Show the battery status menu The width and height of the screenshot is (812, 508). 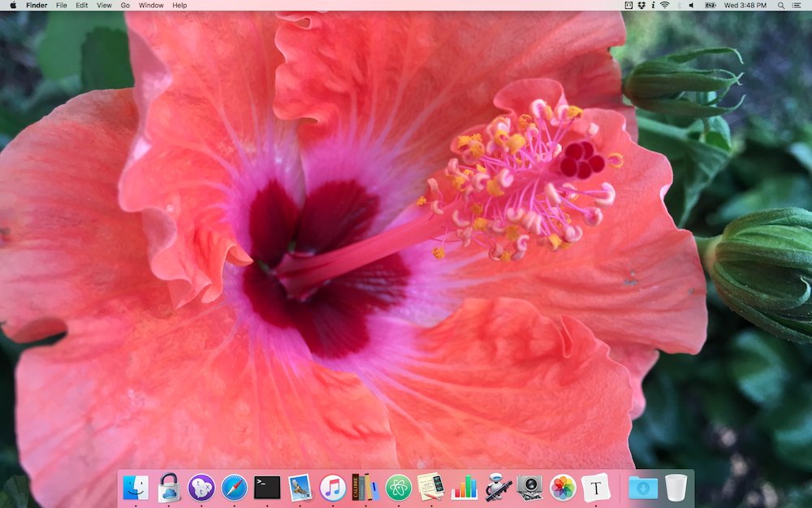coord(710,5)
